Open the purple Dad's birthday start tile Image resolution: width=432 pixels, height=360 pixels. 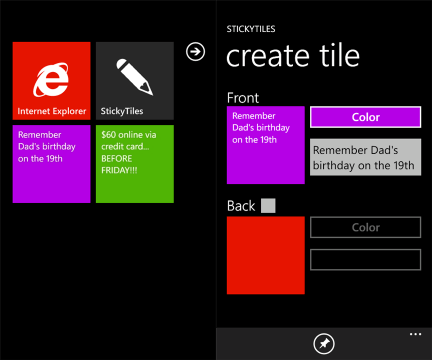51,164
